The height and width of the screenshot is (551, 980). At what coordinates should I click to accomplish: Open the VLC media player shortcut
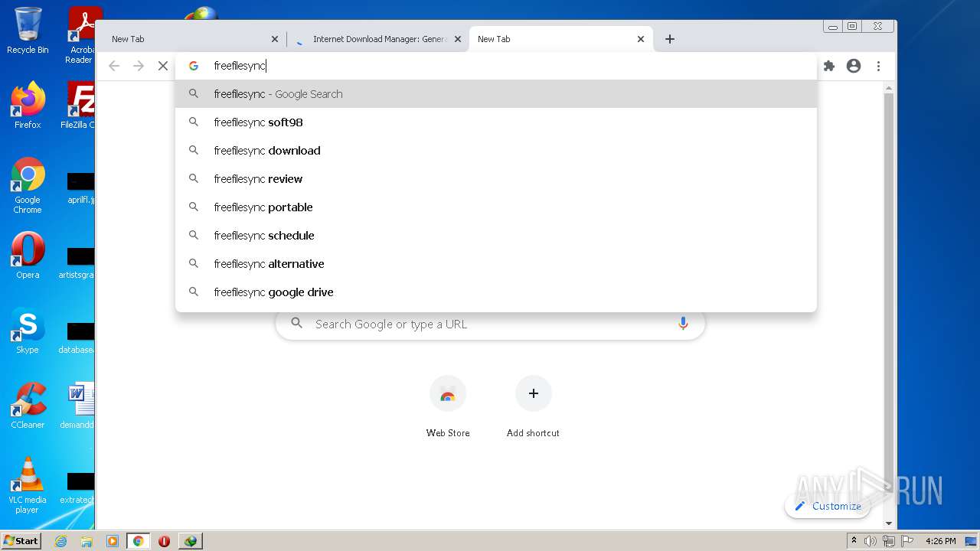28,485
